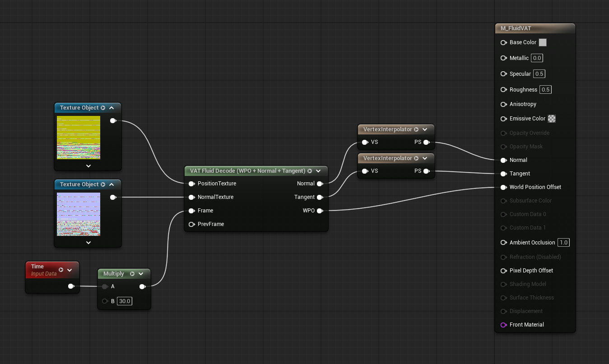
Task: Edit the Multiply B value 30.0
Action: coord(124,301)
